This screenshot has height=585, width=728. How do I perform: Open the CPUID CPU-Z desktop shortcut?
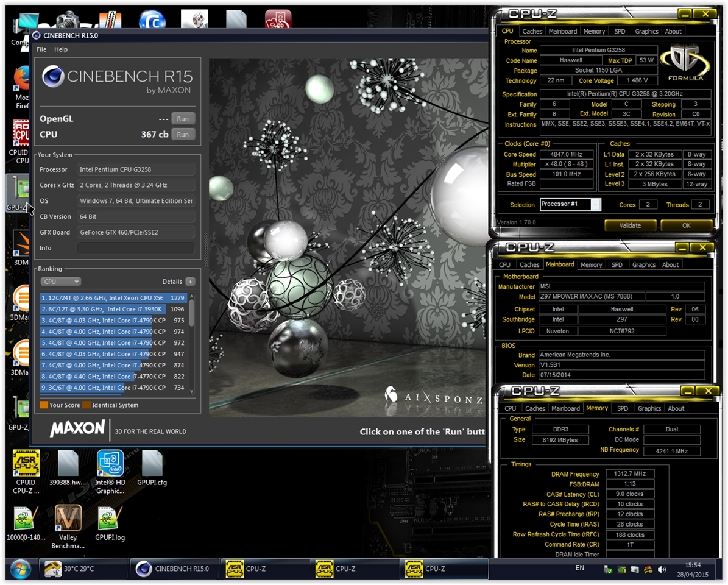click(26, 471)
